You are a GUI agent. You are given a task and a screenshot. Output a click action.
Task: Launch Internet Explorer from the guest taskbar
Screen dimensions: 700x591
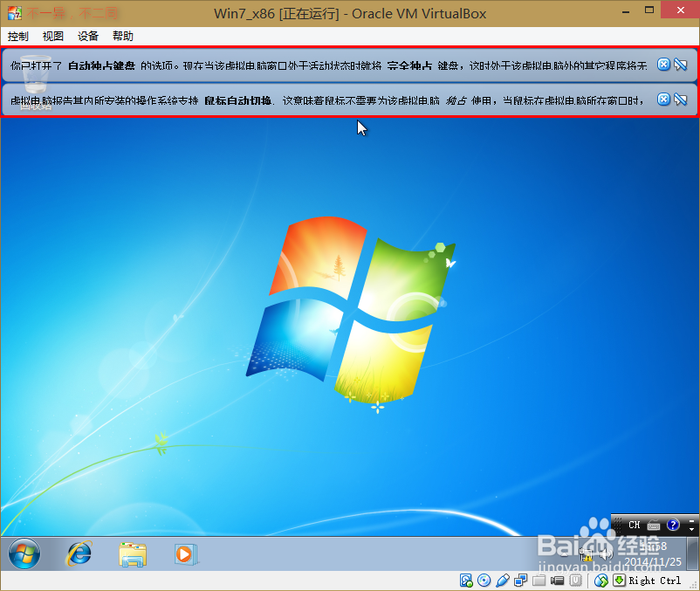click(79, 554)
